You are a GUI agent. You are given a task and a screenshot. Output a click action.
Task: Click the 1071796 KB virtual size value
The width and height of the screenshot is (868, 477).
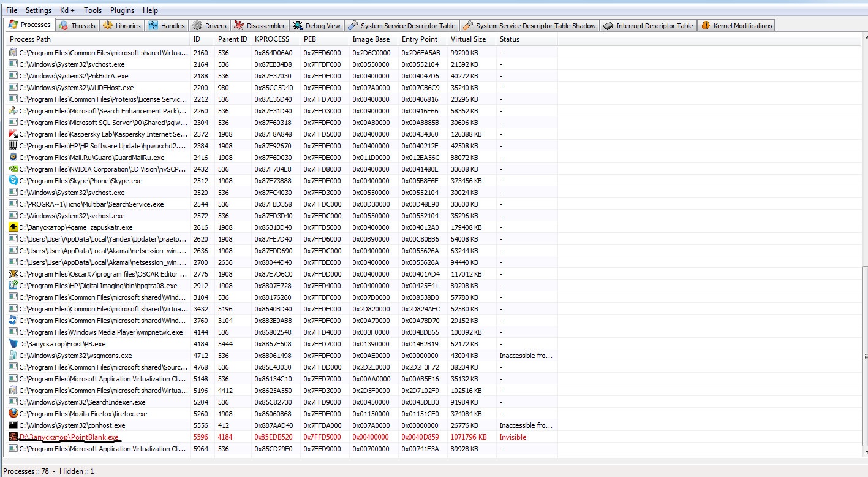point(469,437)
